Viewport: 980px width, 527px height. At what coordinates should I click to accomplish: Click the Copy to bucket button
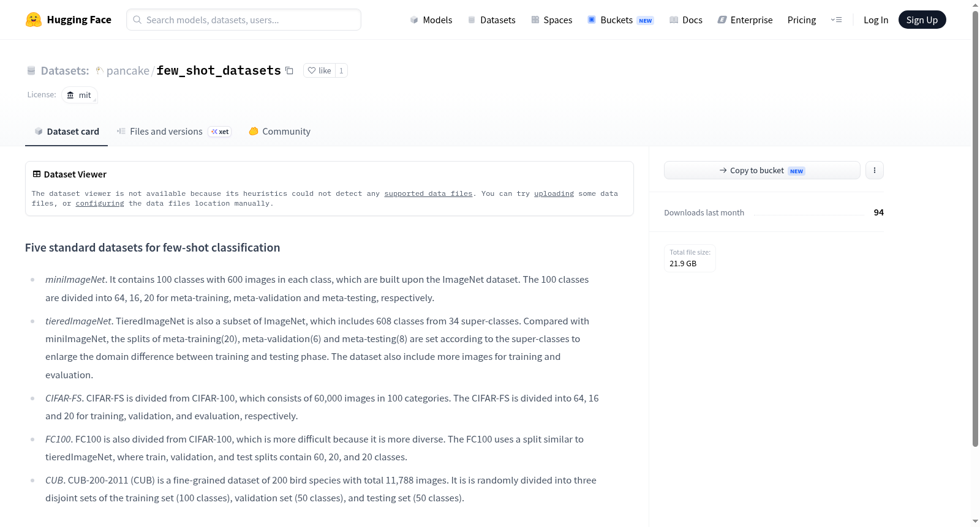click(762, 170)
